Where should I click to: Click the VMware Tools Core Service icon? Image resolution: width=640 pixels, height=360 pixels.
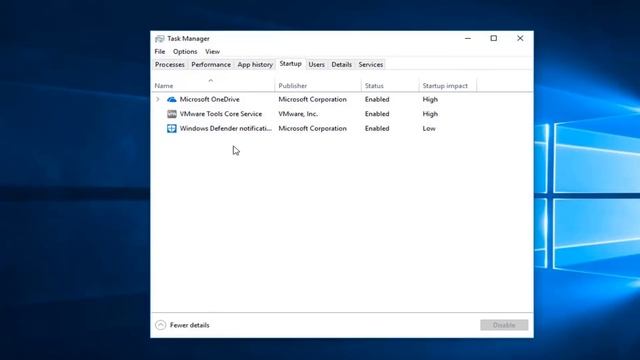(172, 114)
